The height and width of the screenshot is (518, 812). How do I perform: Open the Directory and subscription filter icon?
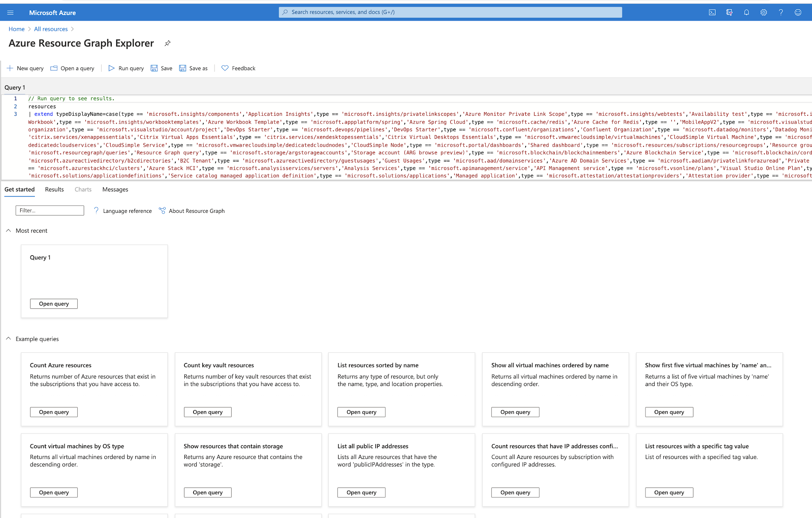pos(729,12)
